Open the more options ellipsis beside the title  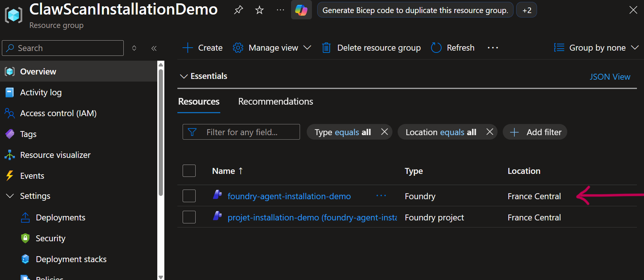(x=280, y=10)
